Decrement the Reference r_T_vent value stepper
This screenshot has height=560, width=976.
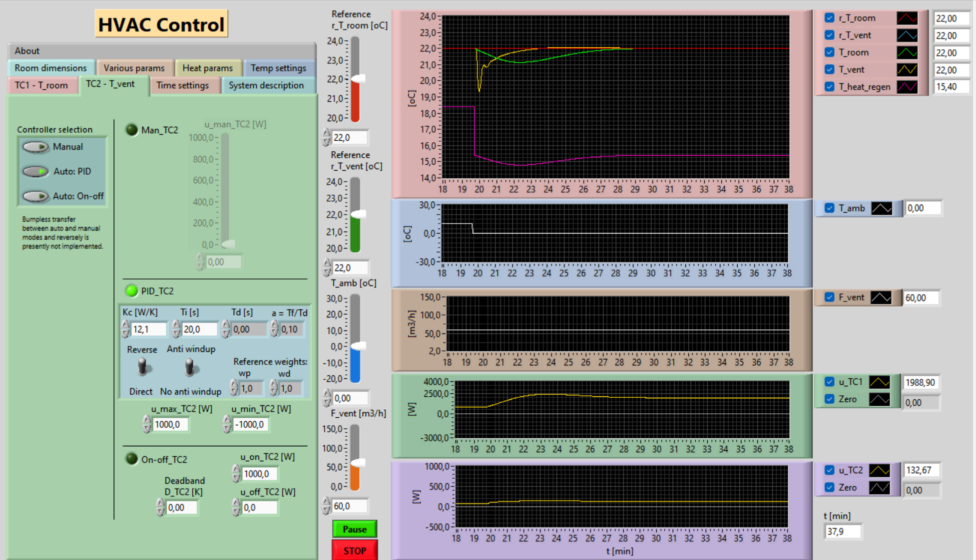click(327, 271)
